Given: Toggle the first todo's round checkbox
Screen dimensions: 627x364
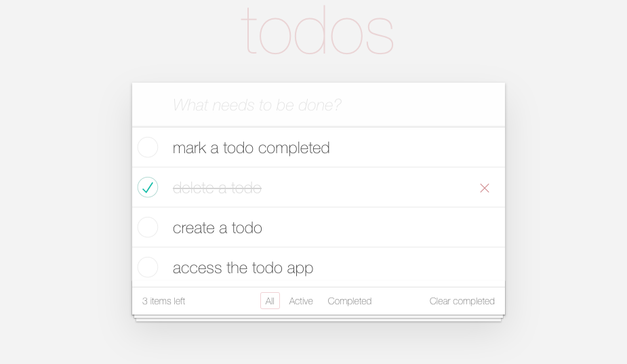Looking at the screenshot, I should coord(148,147).
